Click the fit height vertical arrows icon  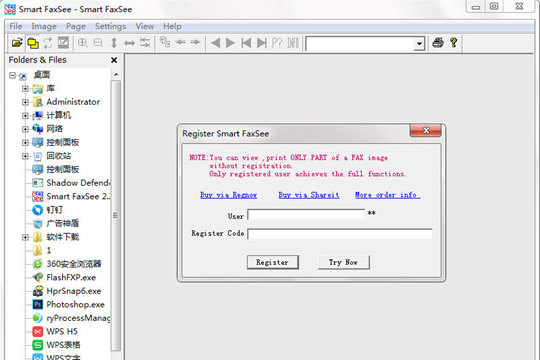point(114,43)
